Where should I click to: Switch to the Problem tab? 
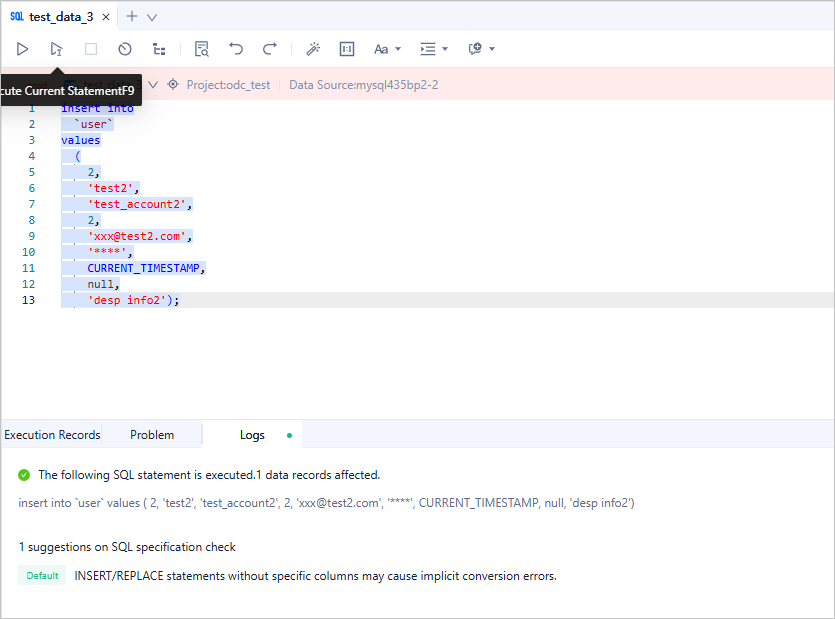coord(152,435)
